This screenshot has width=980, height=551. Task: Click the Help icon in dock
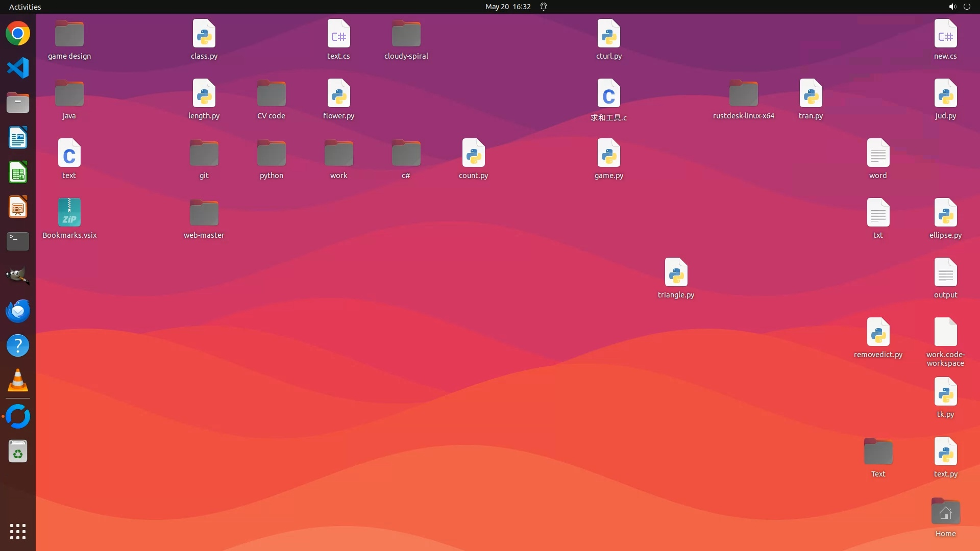(x=18, y=345)
